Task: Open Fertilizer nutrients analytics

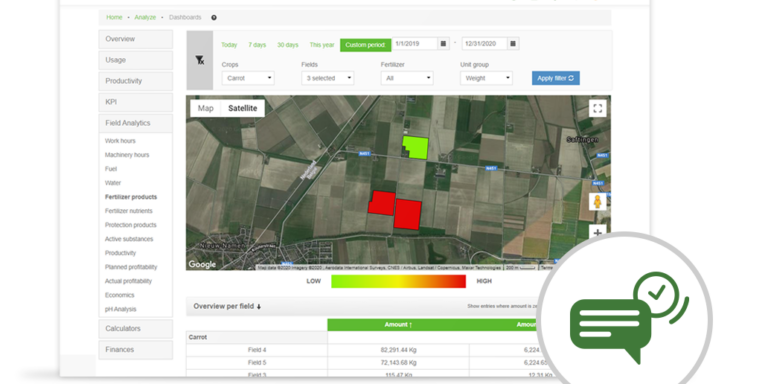Action: (128, 211)
